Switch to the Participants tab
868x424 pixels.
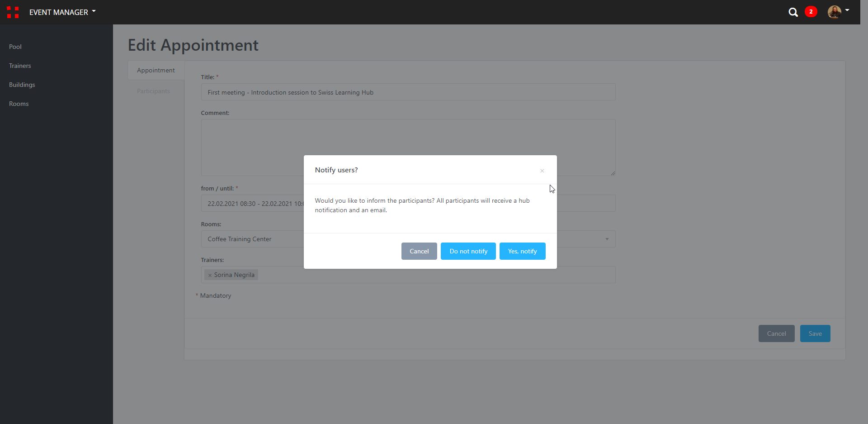click(153, 91)
